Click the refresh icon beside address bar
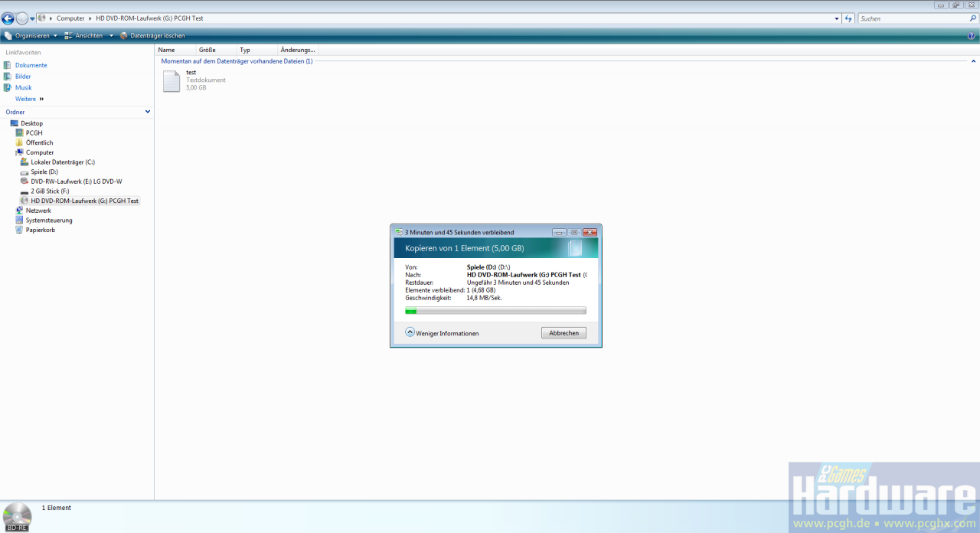This screenshot has width=980, height=533. (848, 18)
